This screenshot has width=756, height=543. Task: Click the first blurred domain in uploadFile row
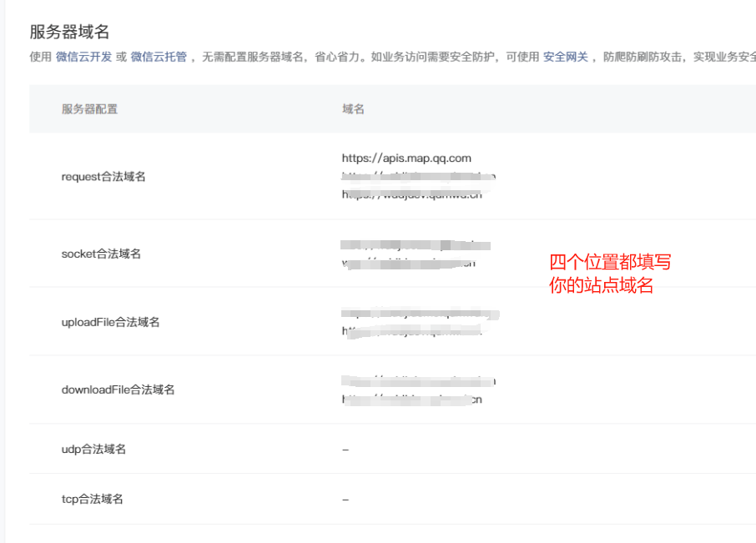419,314
